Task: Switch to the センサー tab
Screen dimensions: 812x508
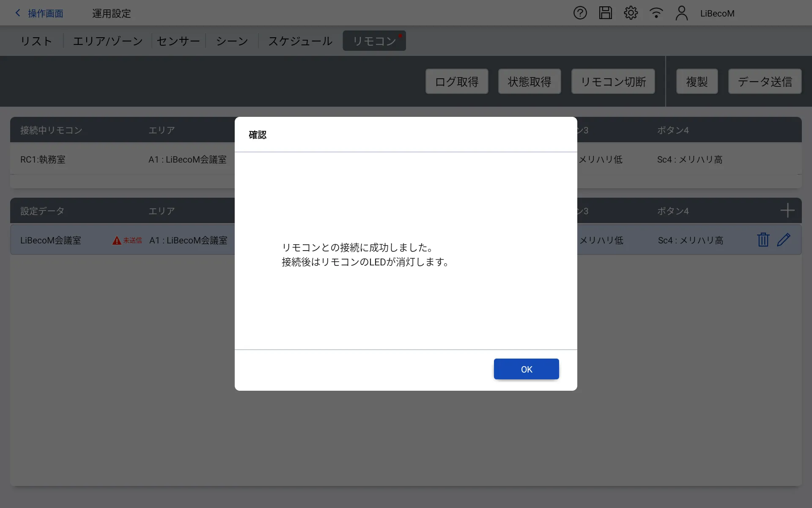Action: click(x=178, y=41)
